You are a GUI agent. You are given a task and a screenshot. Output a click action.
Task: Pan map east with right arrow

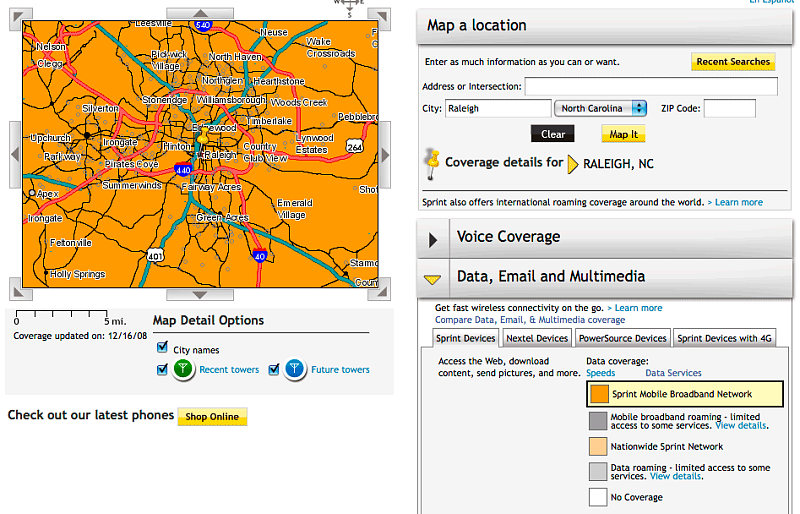click(385, 155)
